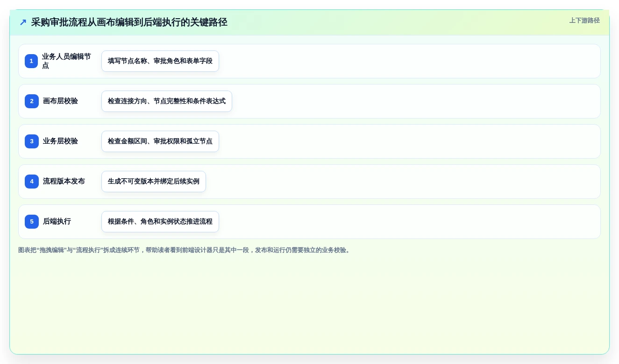Click the 上下游路径 label
Screen dimensions: 619x364
pyautogui.click(x=584, y=21)
